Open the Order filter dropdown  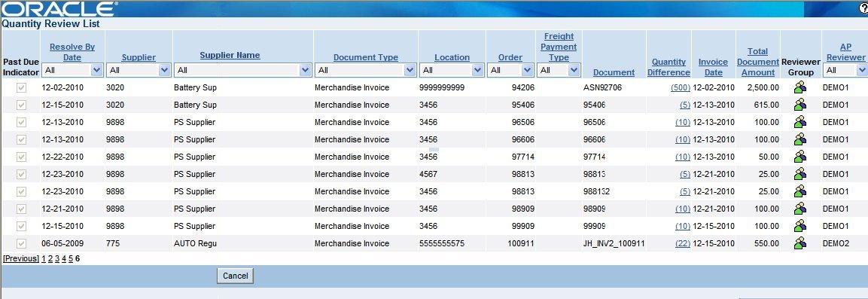511,70
